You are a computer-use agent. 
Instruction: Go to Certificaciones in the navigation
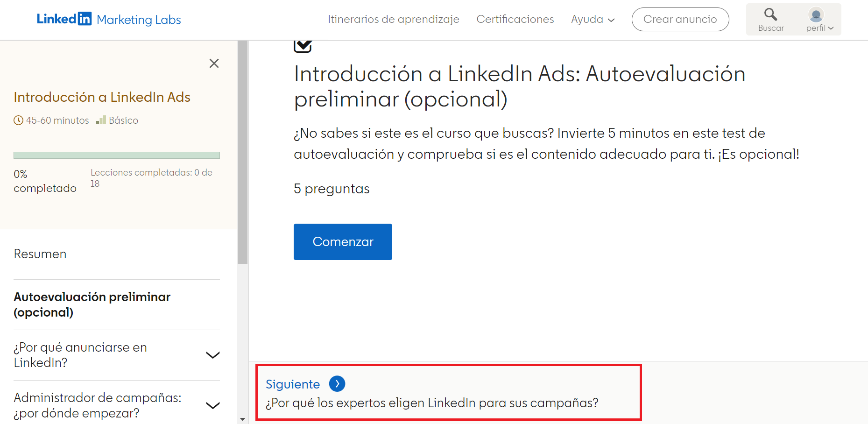(515, 20)
